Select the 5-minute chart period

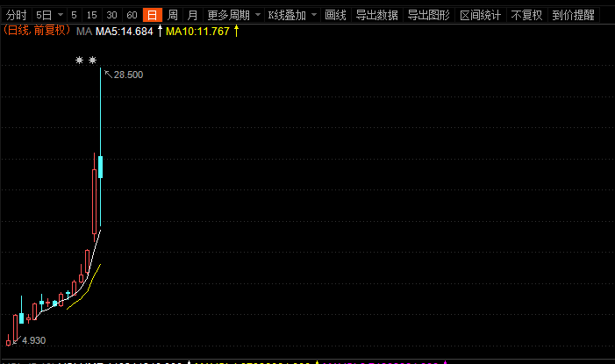click(74, 15)
